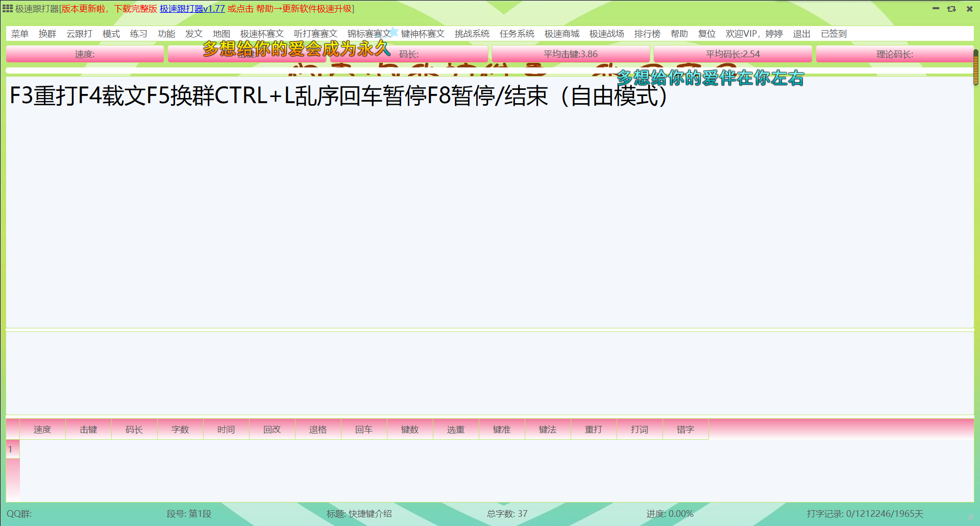
Task: Click the 打字记录 status text
Action: click(865, 514)
